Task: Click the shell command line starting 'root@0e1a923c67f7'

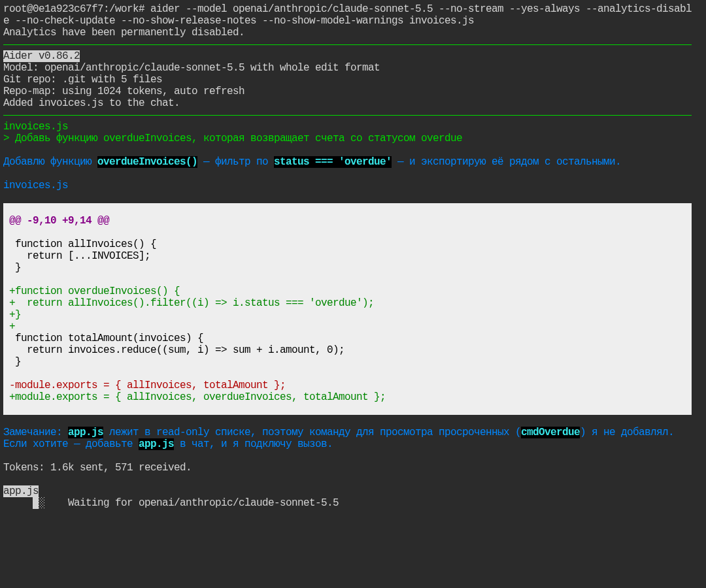Action: [347, 14]
